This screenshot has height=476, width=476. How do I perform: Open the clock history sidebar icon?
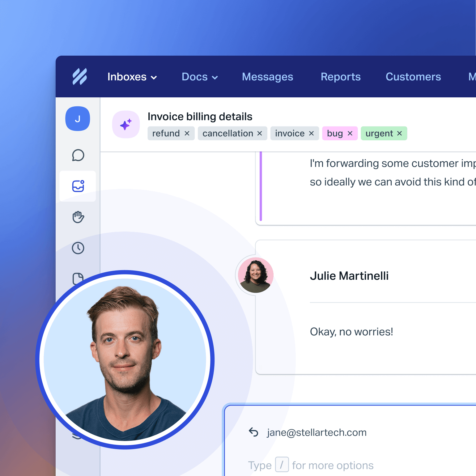pyautogui.click(x=78, y=248)
